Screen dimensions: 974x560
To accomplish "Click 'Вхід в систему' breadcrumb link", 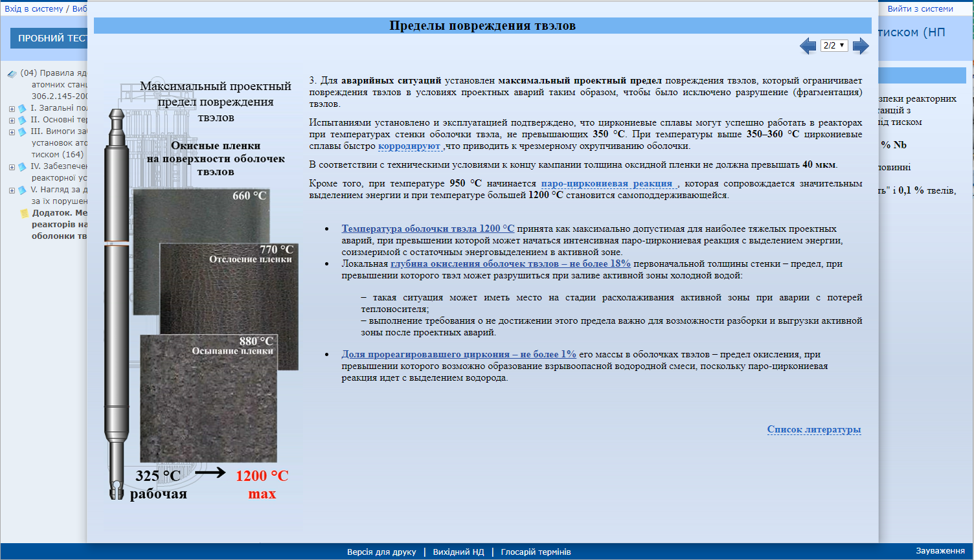I will click(34, 9).
